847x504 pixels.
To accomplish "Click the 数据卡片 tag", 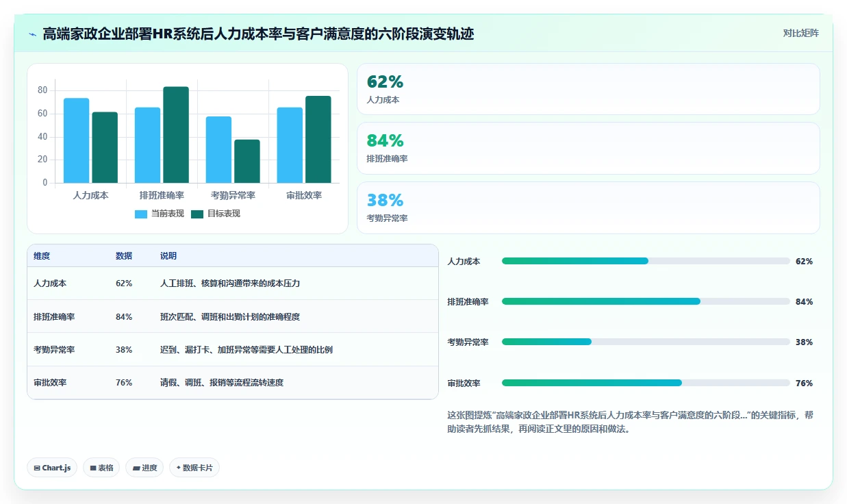I will (194, 468).
